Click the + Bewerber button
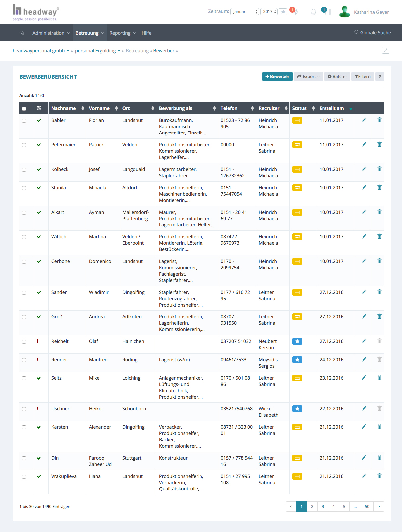 point(277,77)
